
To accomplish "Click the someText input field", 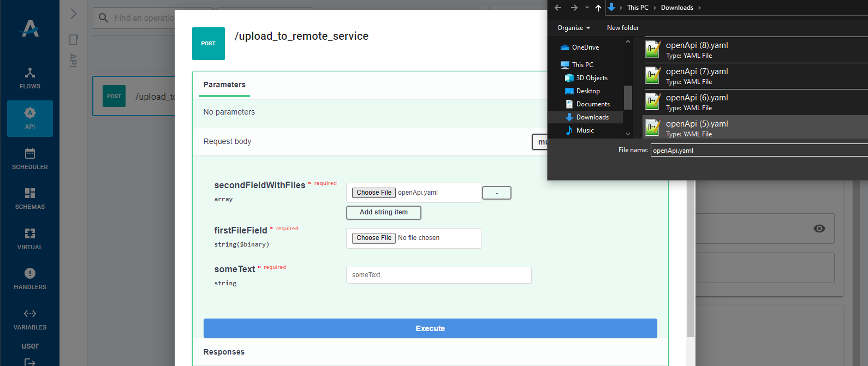I will (x=438, y=275).
